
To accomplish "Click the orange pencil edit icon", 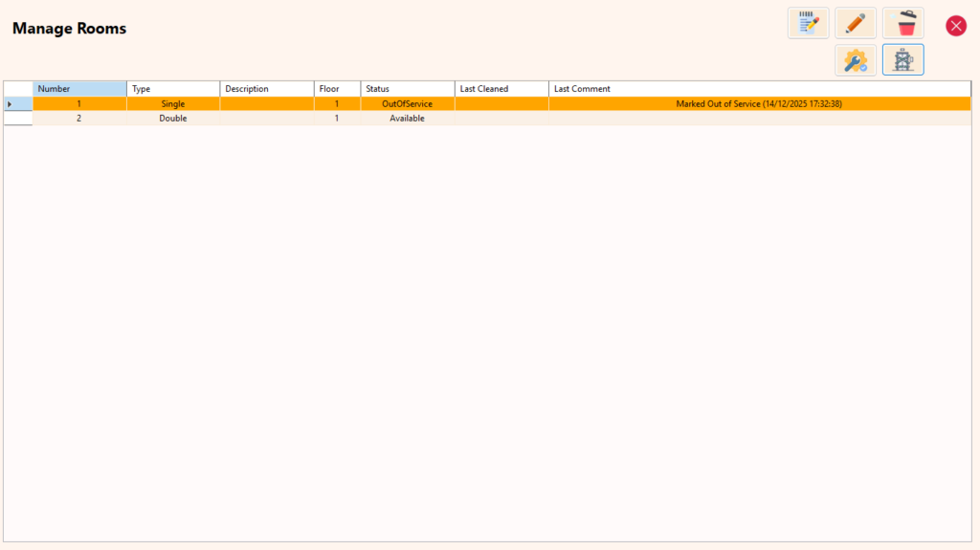I will pyautogui.click(x=855, y=23).
